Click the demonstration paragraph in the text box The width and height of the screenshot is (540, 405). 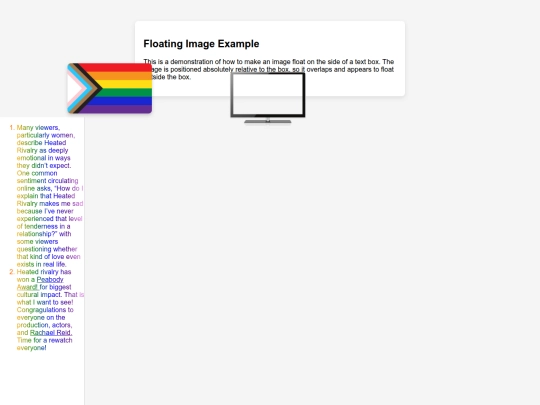(x=269, y=69)
